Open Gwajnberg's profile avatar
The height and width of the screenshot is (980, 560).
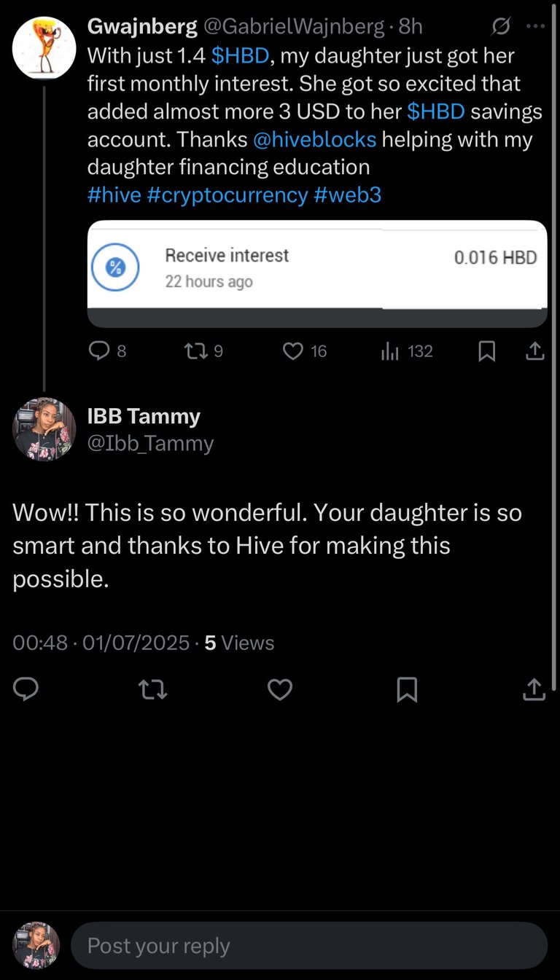click(44, 48)
